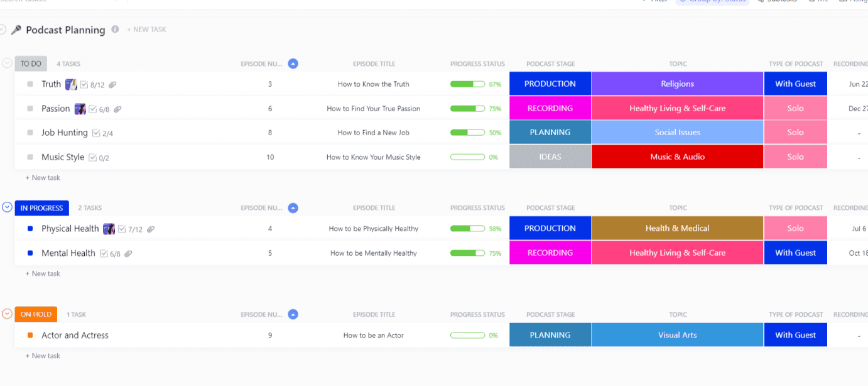Click the paperclip icon on Mental Health task
This screenshot has height=386, width=868.
click(128, 254)
